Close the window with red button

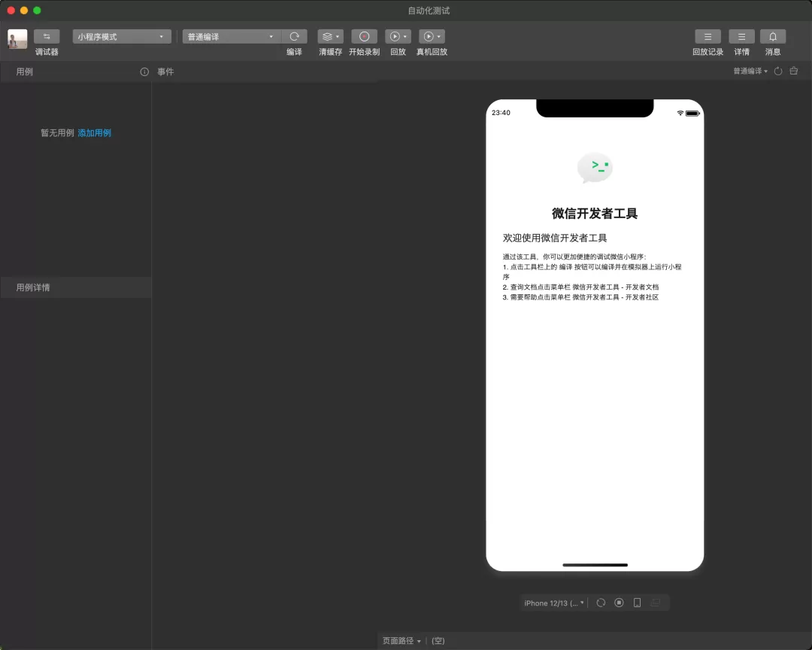tap(11, 11)
